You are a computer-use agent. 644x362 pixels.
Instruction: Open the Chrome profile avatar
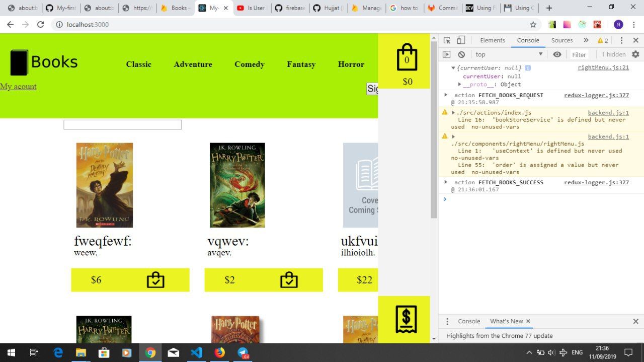click(618, 24)
